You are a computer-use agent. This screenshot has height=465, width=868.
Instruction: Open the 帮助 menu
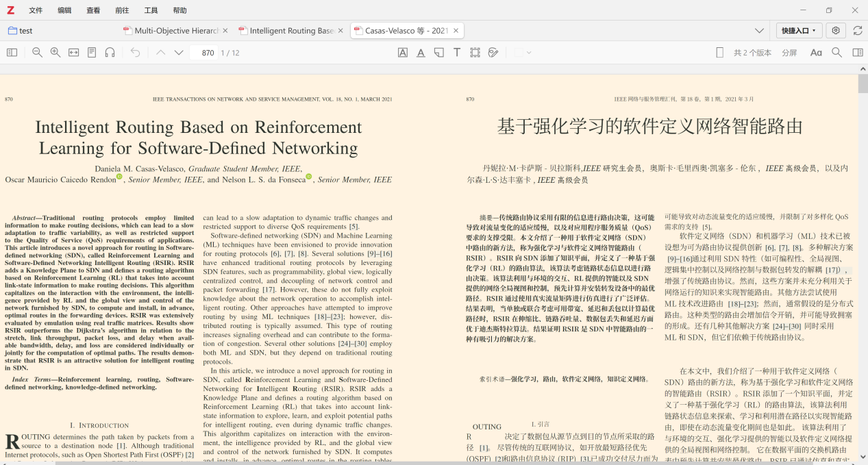(x=179, y=10)
